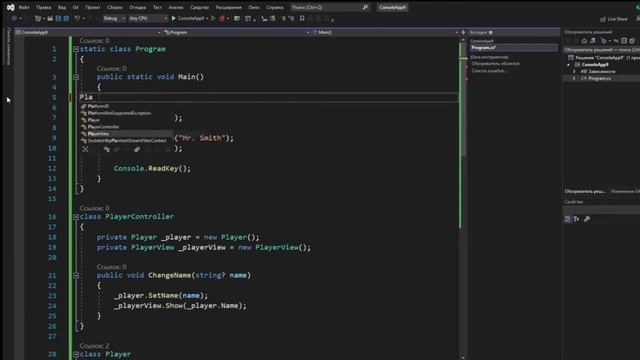Select PlayerView in autocomplete list
Image resolution: width=640 pixels, height=360 pixels.
tap(127, 134)
